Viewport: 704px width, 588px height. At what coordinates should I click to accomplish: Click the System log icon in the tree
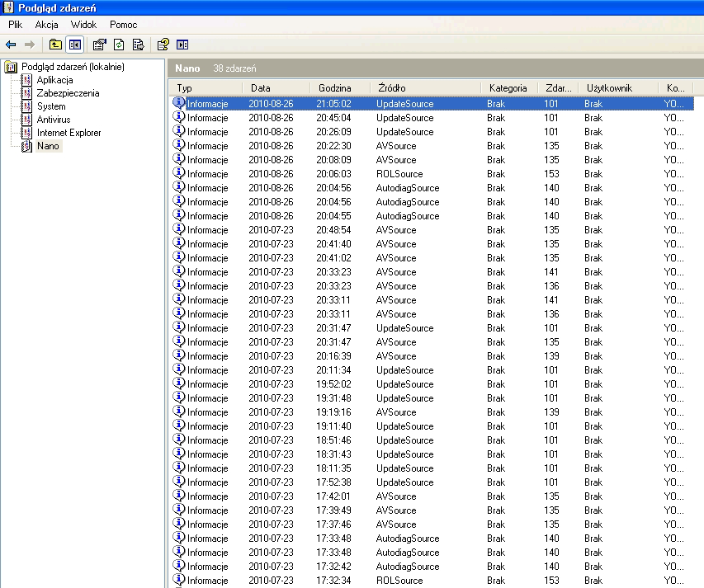click(x=27, y=106)
